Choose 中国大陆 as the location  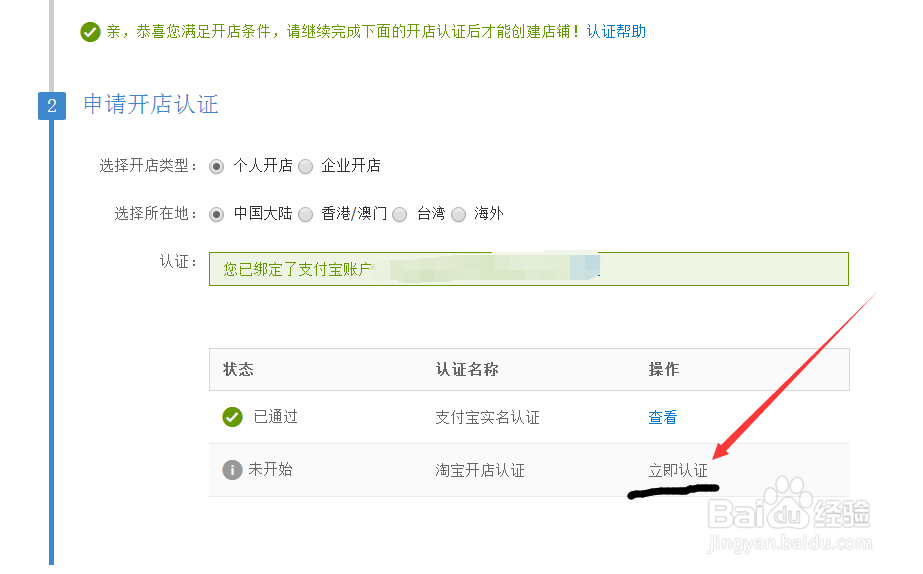[x=217, y=214]
